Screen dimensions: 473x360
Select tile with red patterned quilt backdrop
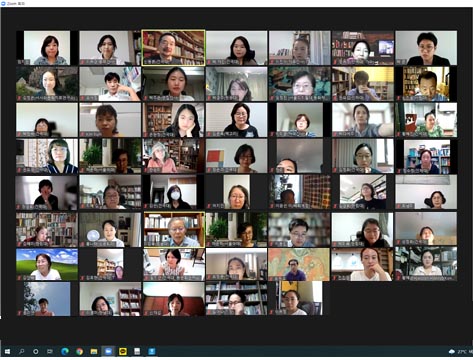coord(300,192)
